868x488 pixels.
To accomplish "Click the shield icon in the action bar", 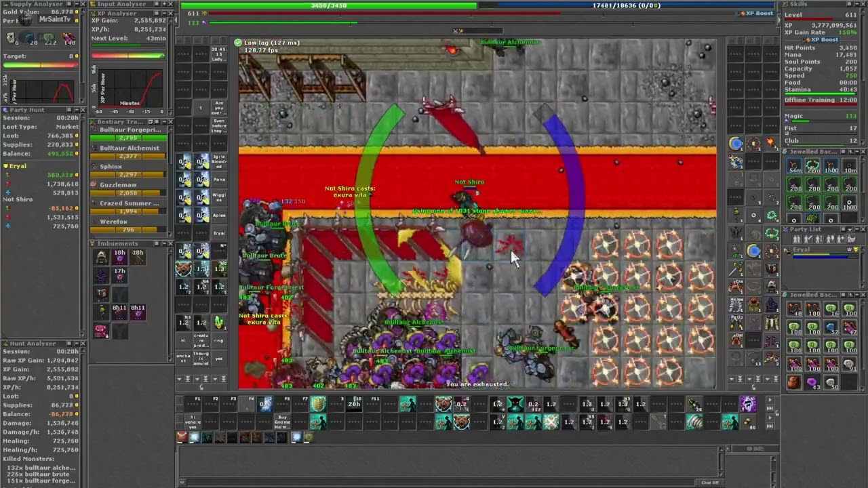I will [317, 405].
